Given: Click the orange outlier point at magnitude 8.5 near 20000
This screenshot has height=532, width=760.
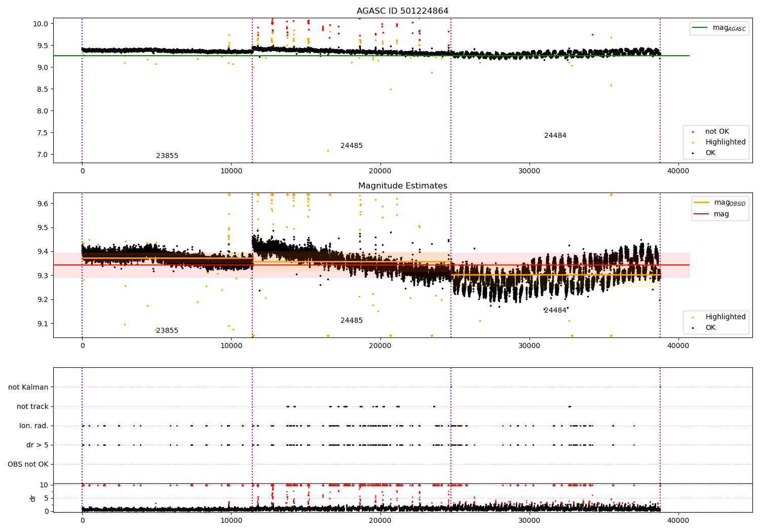Looking at the screenshot, I should [x=391, y=89].
